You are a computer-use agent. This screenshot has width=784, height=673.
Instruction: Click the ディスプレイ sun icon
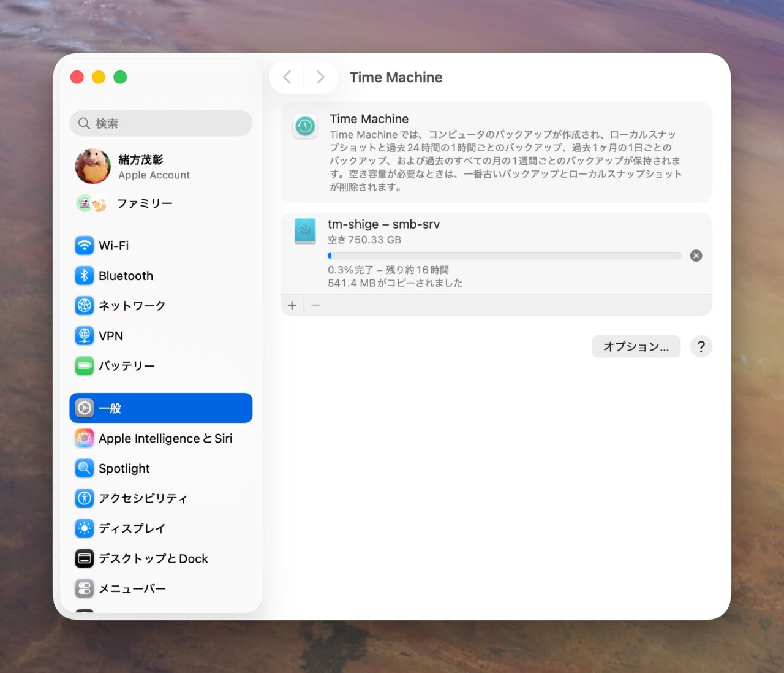[x=85, y=528]
